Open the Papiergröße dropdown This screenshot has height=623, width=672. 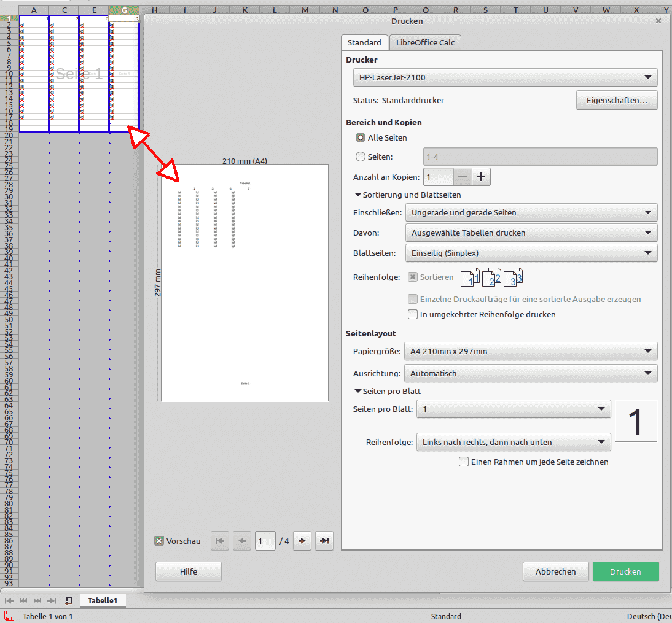click(531, 351)
